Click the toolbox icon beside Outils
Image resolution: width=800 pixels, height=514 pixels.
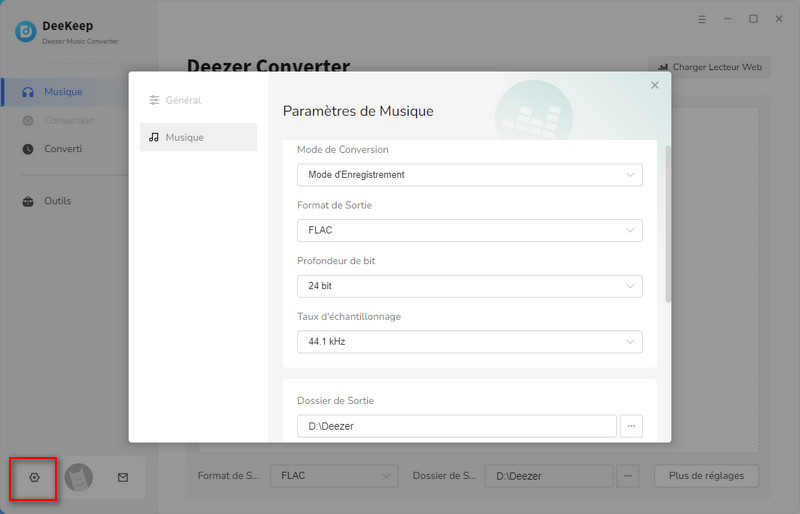[28, 201]
